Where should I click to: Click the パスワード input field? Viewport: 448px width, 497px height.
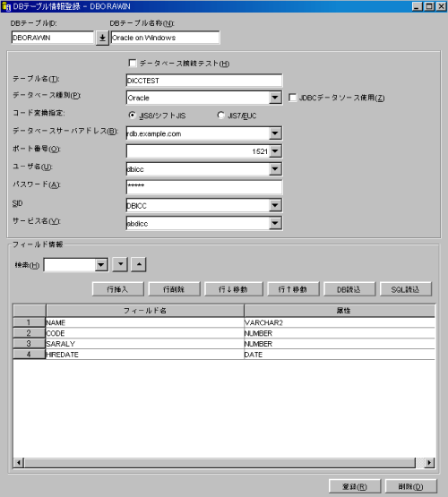pos(204,187)
